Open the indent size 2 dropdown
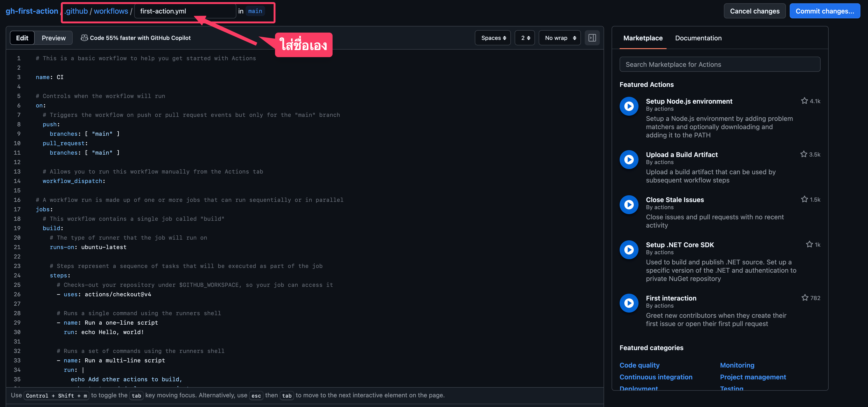Screen dimensions: 868x407 tap(525, 38)
